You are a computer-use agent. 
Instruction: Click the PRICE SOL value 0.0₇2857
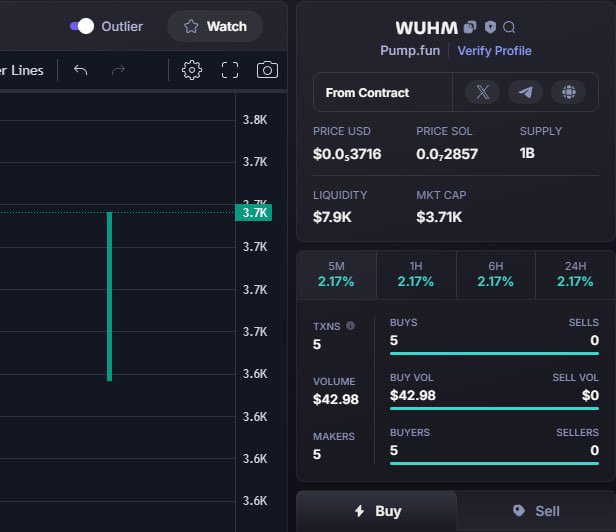447,154
